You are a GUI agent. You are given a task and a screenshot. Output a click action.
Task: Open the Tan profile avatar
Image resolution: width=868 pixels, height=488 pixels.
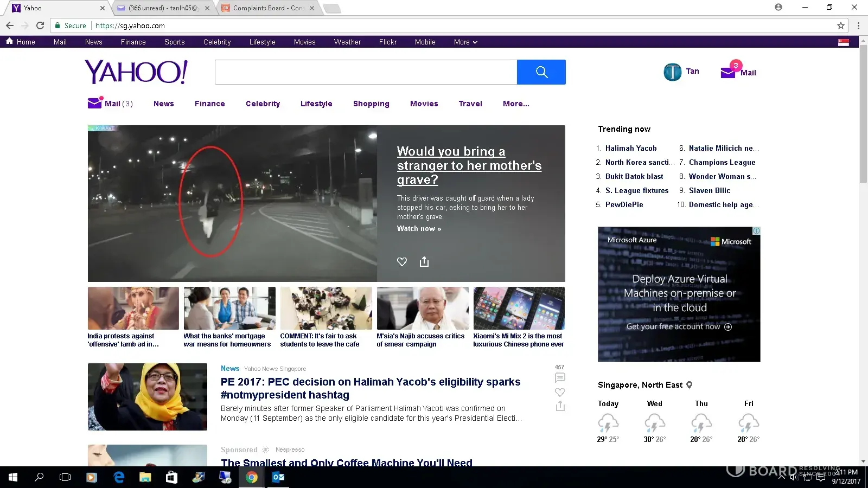click(672, 72)
